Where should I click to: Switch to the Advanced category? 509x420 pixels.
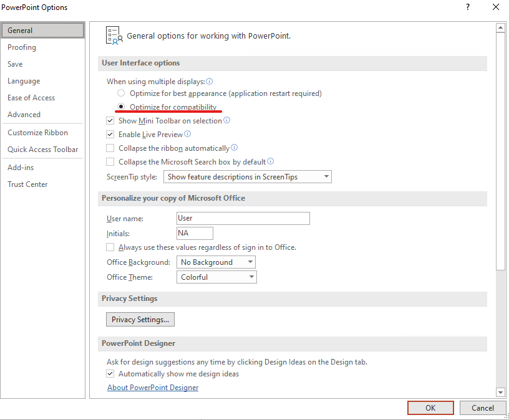(43, 115)
